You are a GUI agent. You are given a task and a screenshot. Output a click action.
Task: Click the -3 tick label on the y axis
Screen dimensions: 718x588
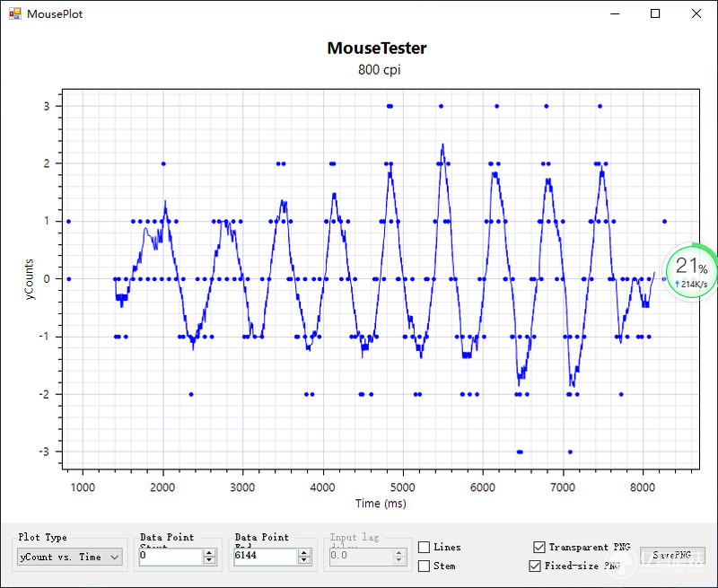44,452
